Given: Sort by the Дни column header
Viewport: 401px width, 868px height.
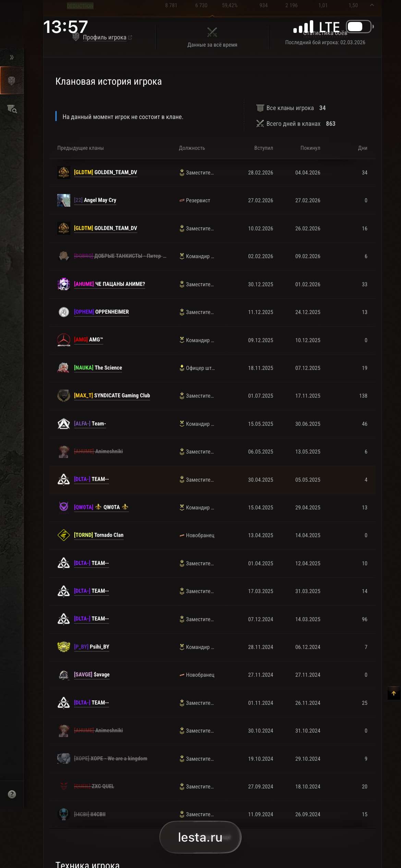Looking at the screenshot, I should pos(363,148).
